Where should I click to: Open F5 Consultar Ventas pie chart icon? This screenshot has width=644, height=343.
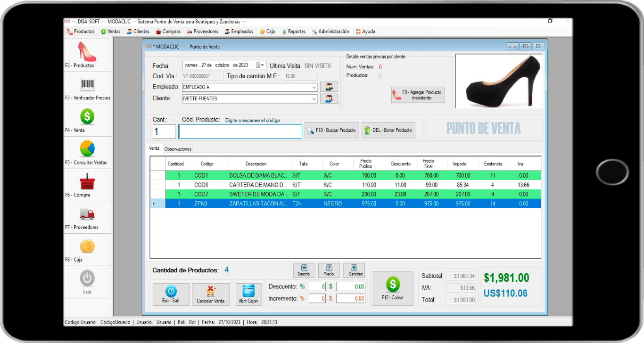click(x=87, y=148)
